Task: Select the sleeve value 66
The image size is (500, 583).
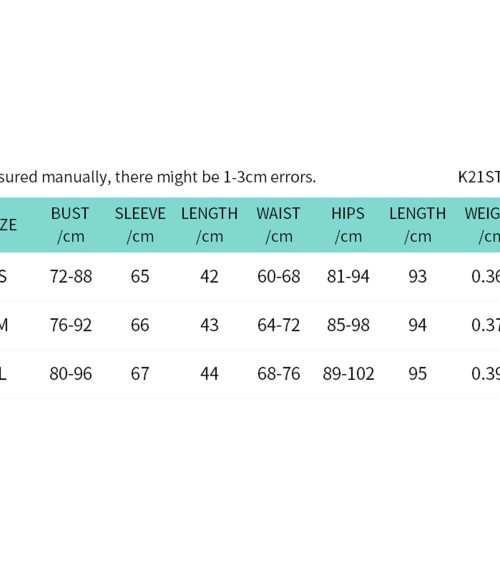Action: 140,325
